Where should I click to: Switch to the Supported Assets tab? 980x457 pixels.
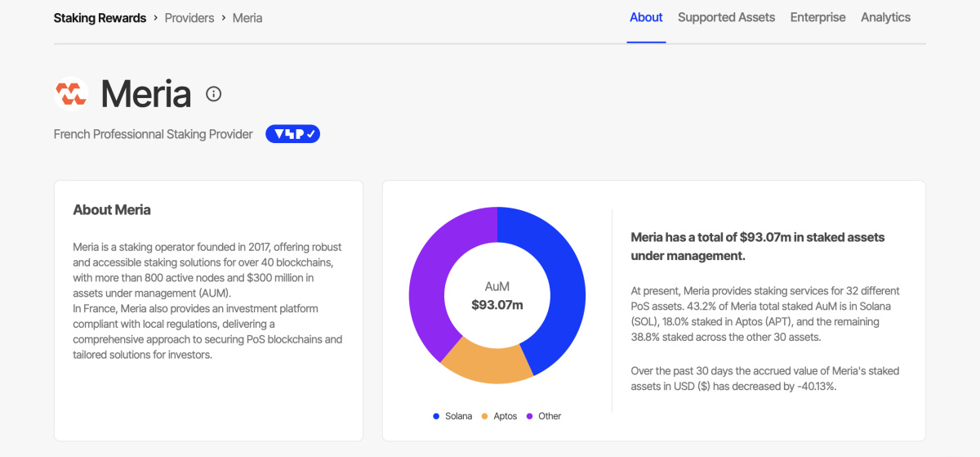click(726, 17)
